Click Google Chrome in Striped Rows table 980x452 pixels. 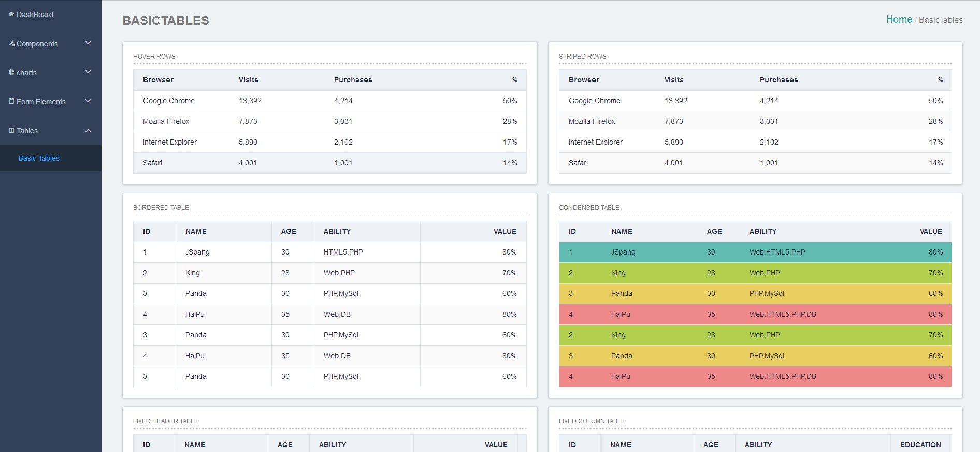coord(594,101)
